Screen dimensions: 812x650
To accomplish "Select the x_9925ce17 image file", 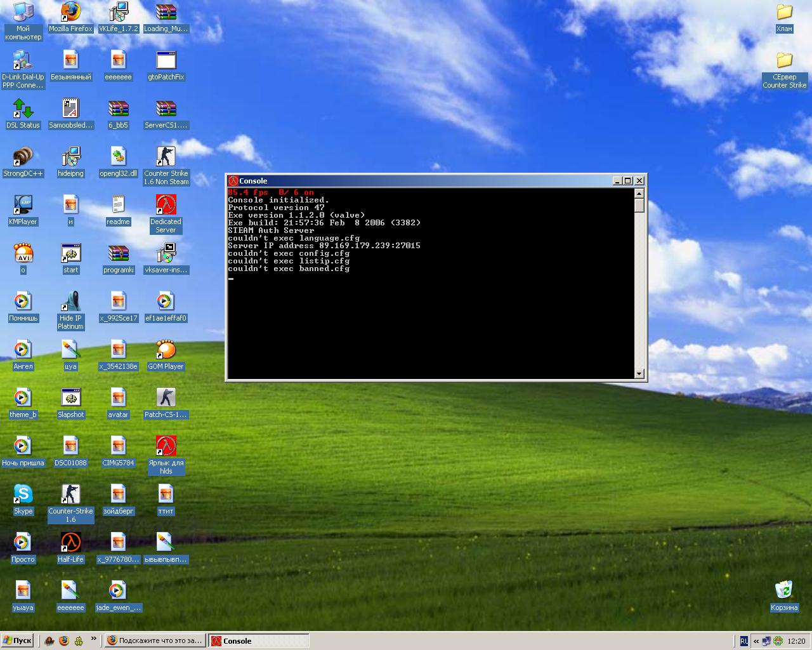I will (x=119, y=307).
